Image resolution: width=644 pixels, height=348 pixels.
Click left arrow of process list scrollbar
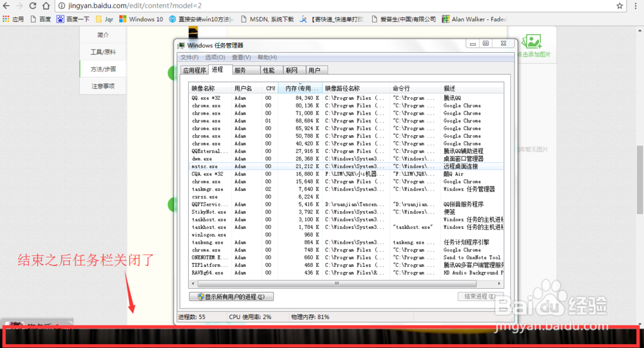coord(193,284)
